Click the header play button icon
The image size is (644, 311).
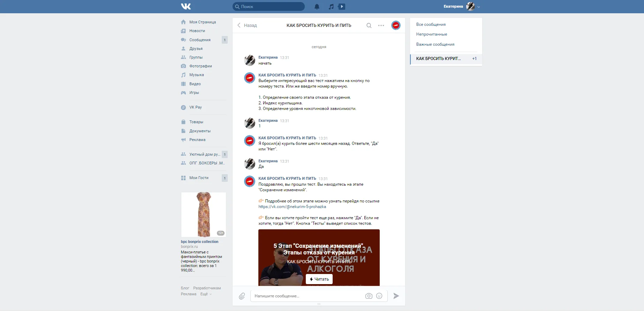[342, 6]
